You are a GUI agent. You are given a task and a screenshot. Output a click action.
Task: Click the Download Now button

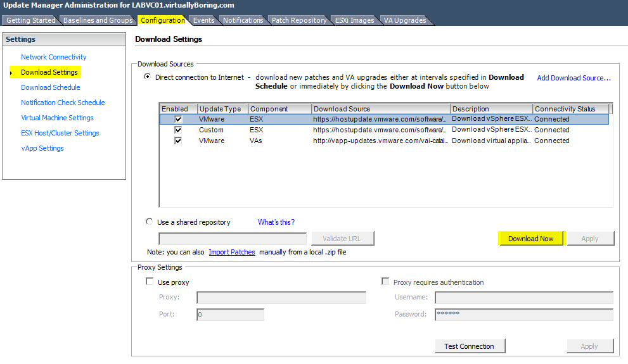tap(530, 239)
